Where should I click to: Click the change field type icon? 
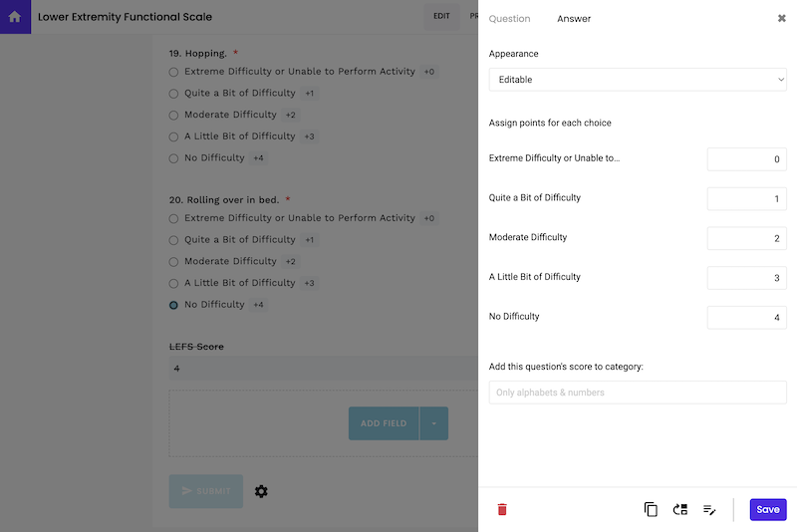coord(680,509)
